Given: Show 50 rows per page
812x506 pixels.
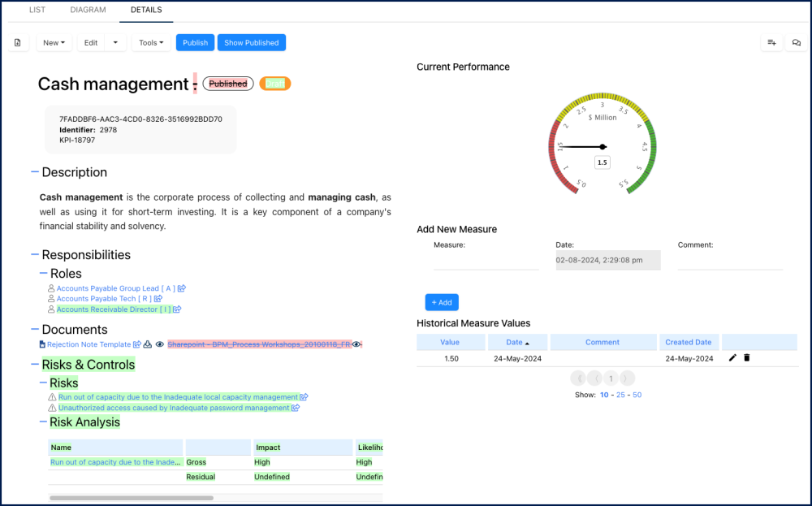Looking at the screenshot, I should tap(637, 395).
